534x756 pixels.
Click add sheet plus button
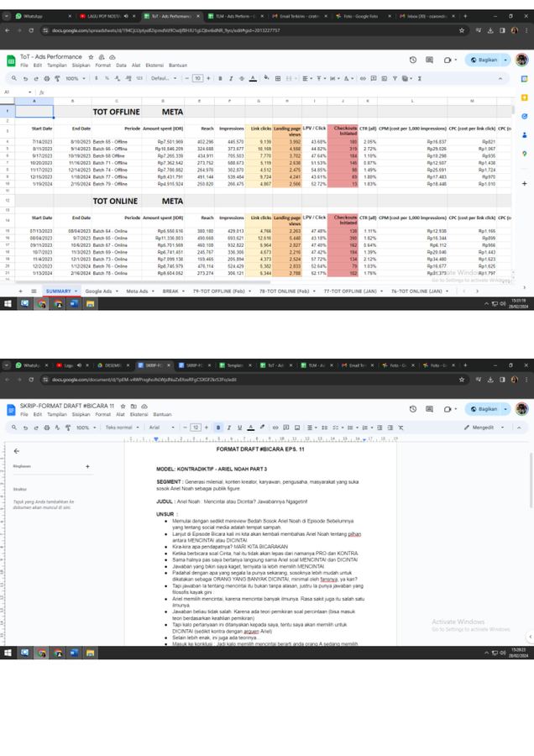coord(20,291)
